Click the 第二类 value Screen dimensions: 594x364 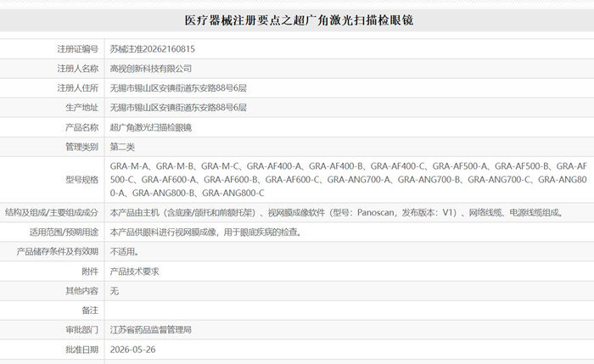pos(122,147)
